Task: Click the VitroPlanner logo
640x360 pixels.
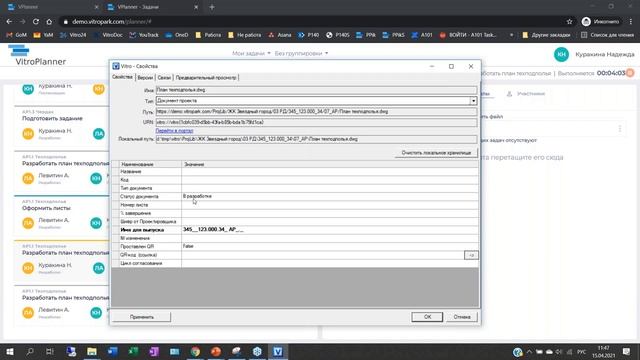Action: coord(37,56)
